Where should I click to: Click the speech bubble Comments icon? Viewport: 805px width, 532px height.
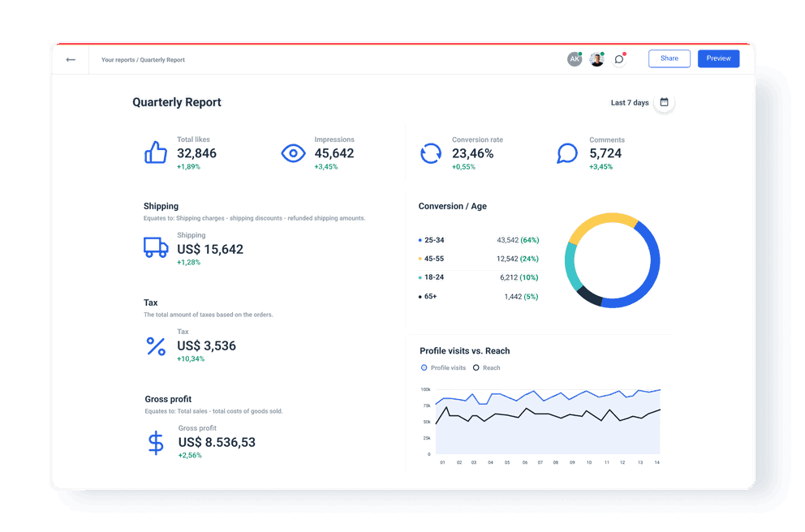566,152
